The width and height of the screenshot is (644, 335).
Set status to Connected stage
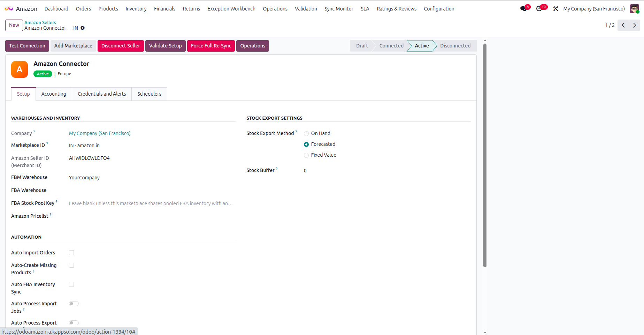click(391, 46)
